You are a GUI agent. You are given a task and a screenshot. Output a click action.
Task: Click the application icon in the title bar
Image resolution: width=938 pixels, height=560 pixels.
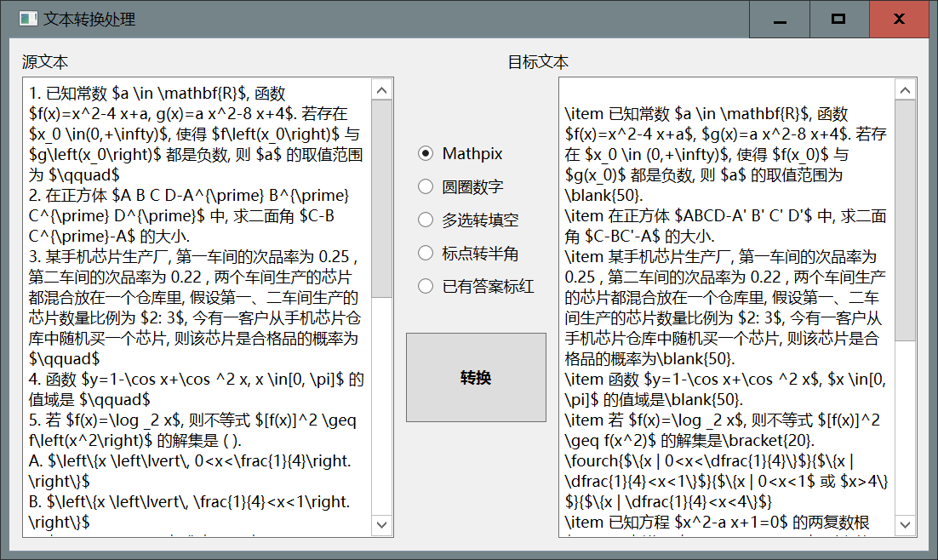click(28, 19)
